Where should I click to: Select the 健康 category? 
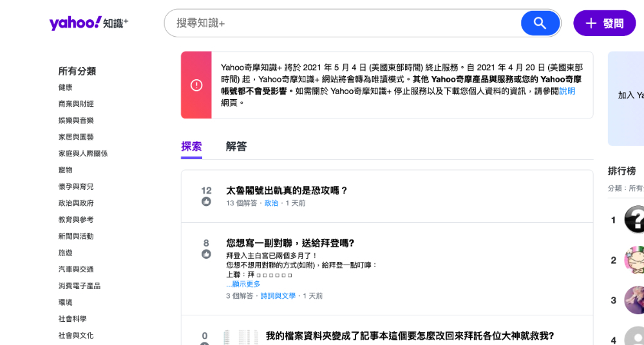click(65, 88)
